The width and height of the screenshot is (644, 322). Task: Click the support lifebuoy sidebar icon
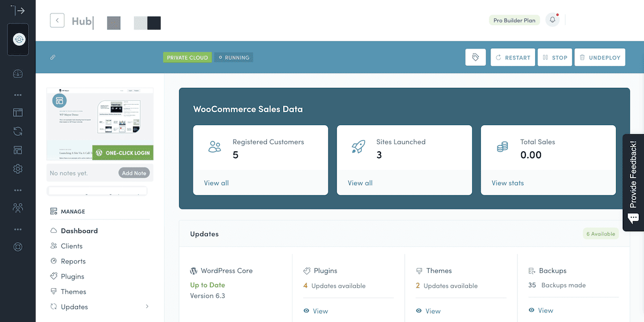18,247
